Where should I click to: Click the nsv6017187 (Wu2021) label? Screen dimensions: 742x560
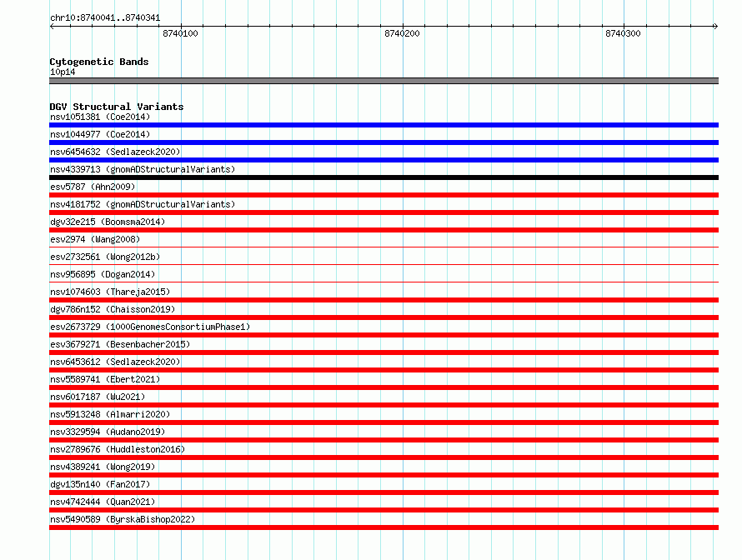[98, 397]
